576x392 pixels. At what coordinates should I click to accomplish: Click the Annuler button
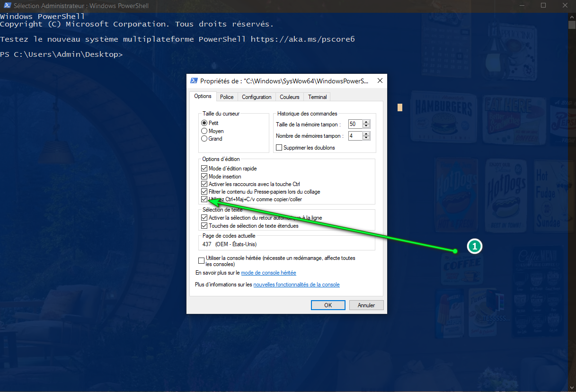click(366, 305)
